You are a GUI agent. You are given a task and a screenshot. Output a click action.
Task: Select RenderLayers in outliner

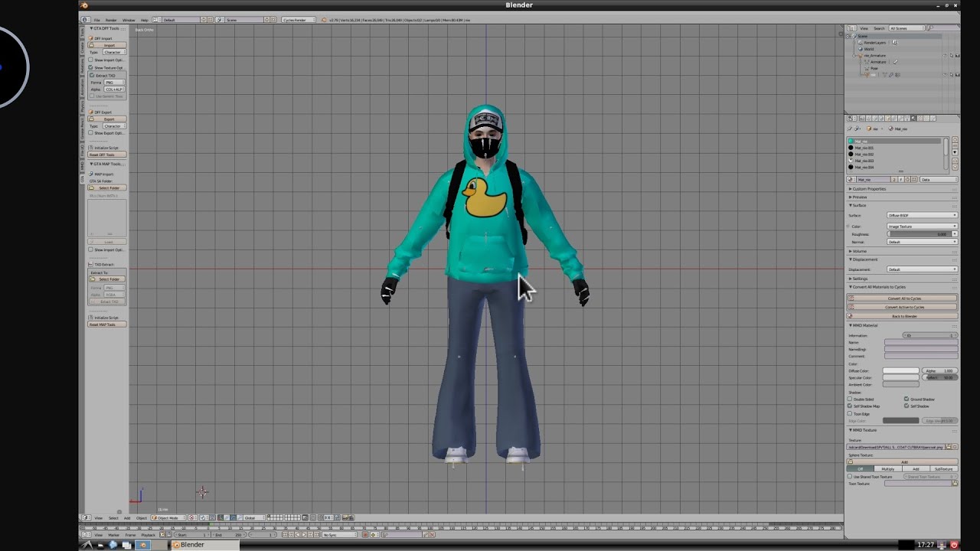tap(875, 43)
